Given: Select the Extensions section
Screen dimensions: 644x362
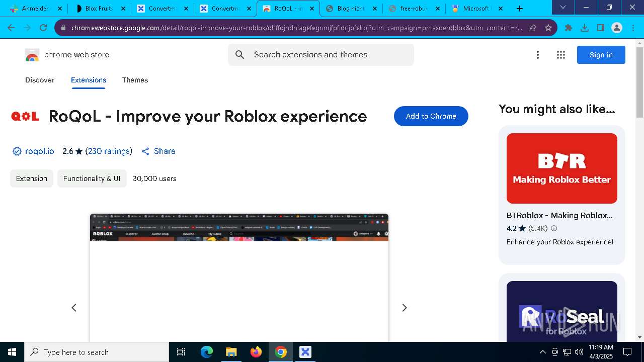Looking at the screenshot, I should 89,80.
